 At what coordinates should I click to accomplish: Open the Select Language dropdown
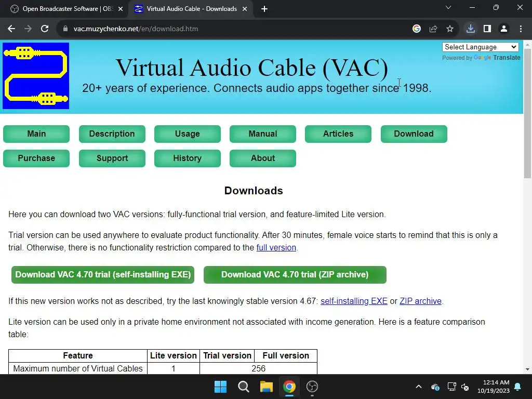(481, 47)
